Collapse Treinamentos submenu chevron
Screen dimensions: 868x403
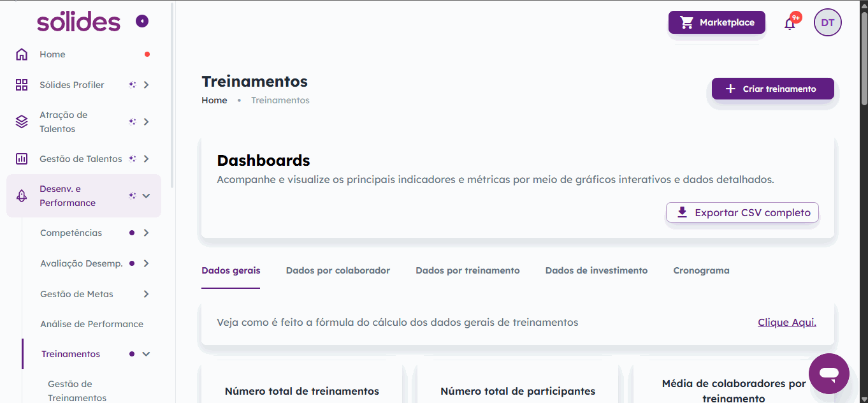(146, 354)
